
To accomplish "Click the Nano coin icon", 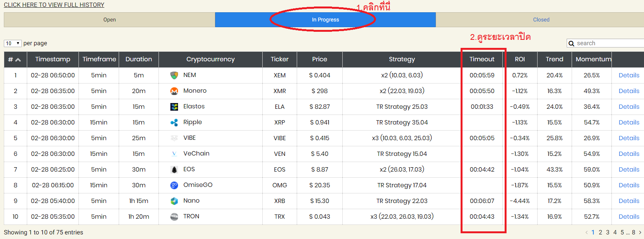I will (x=174, y=201).
